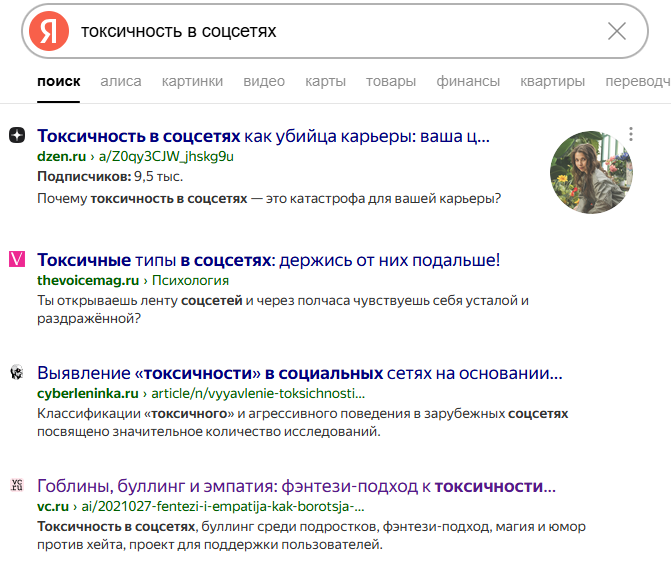Open the three-dot menu of the Dzen result
The height and width of the screenshot is (579, 671).
[x=631, y=134]
